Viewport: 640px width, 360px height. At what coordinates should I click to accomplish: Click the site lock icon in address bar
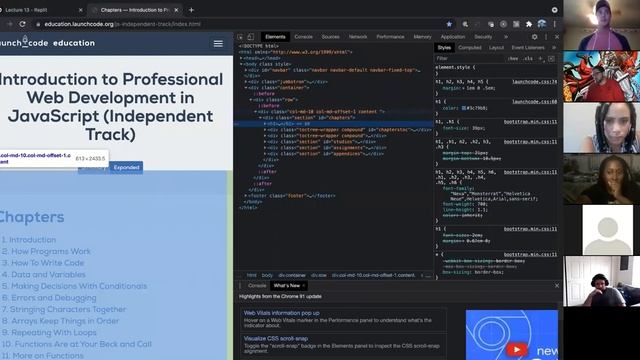[x=38, y=24]
